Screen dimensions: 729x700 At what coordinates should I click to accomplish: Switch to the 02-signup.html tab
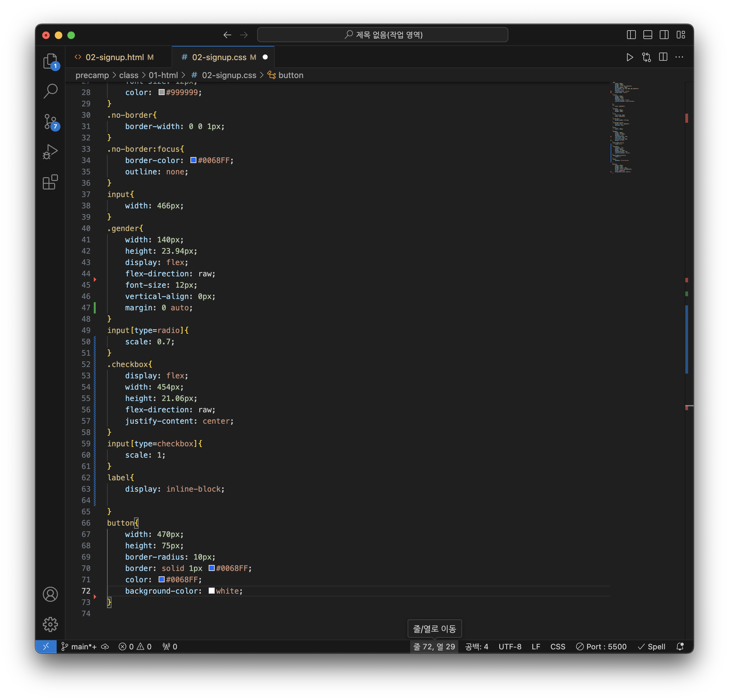click(119, 57)
